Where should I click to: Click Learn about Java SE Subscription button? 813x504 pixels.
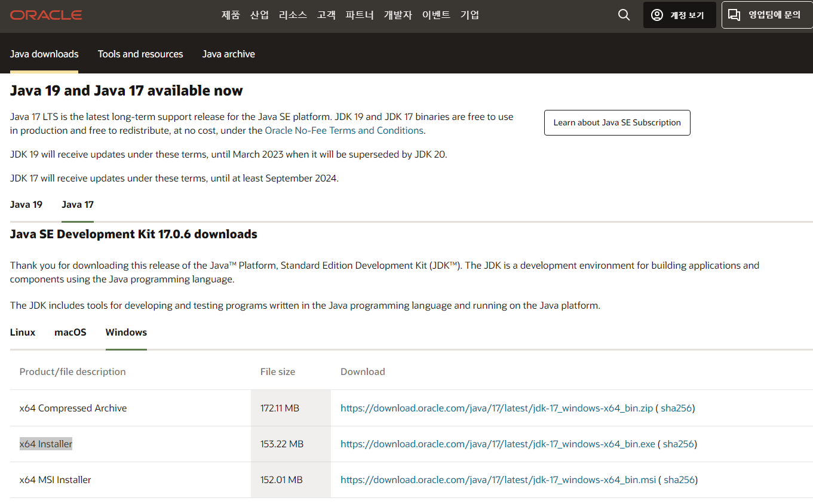617,122
